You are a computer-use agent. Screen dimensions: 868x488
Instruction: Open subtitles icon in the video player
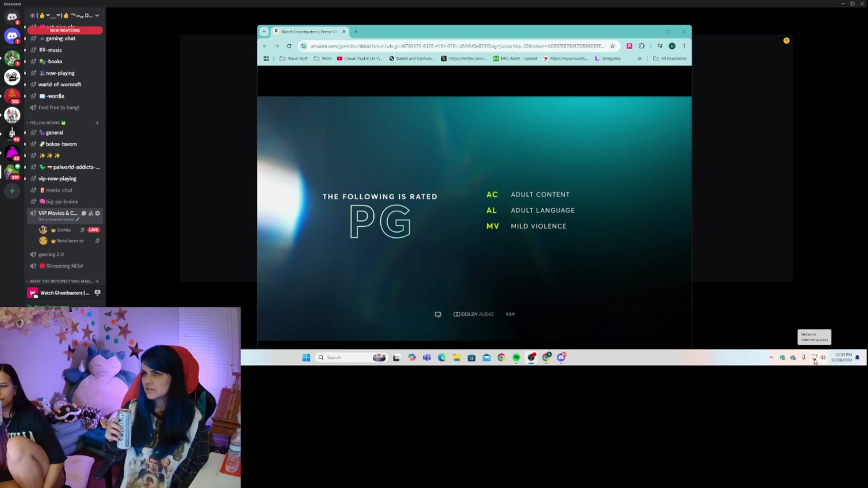click(x=438, y=314)
